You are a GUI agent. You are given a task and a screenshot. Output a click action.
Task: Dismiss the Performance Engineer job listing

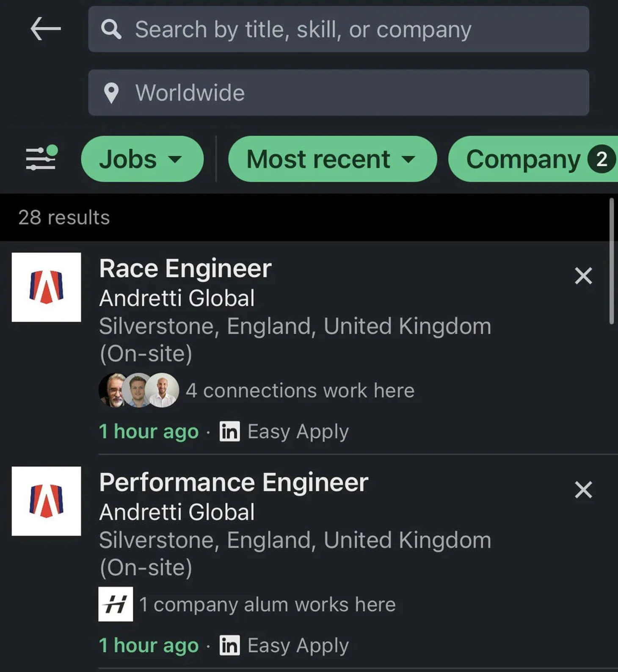pos(583,490)
